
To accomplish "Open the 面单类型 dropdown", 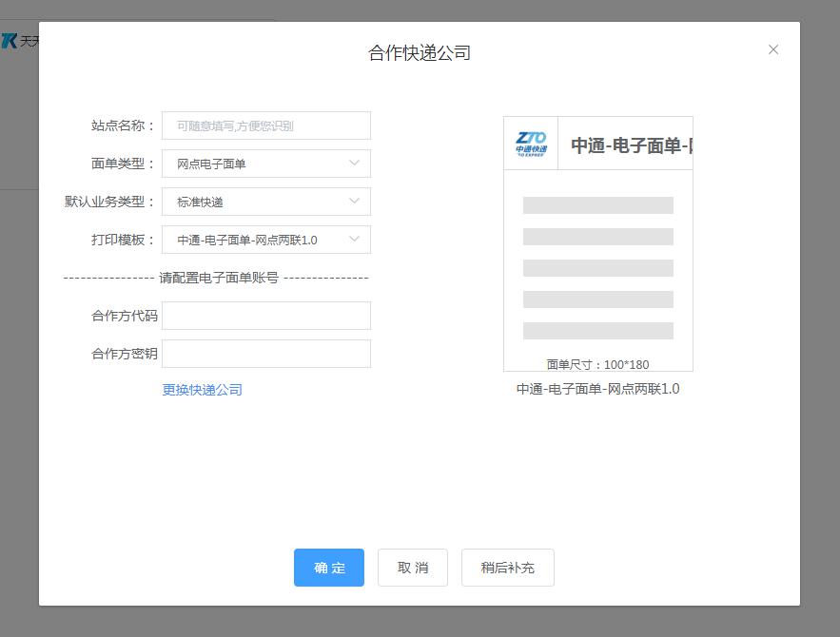I will click(x=266, y=164).
